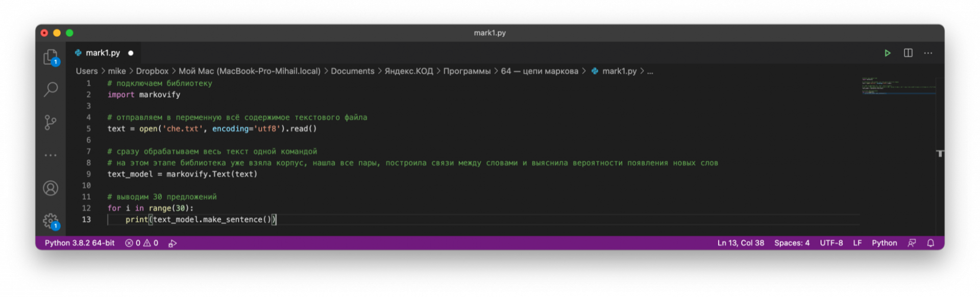Change end of line sequence LF

(x=857, y=243)
